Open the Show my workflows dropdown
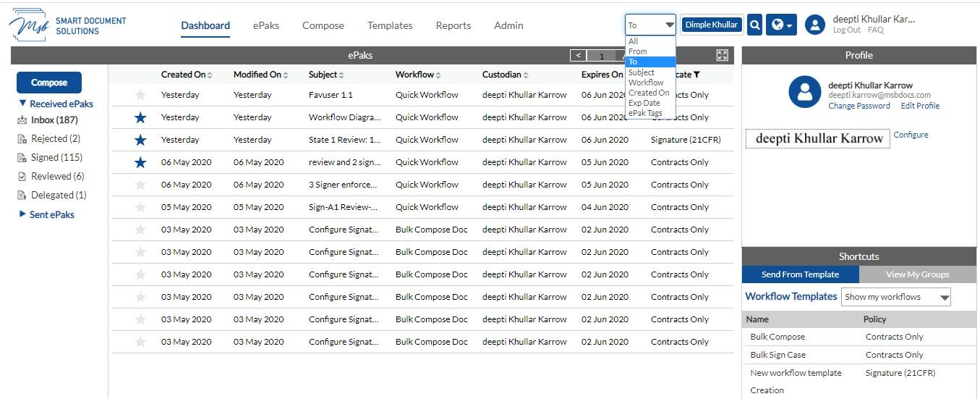The width and height of the screenshot is (980, 399). pyautogui.click(x=896, y=297)
